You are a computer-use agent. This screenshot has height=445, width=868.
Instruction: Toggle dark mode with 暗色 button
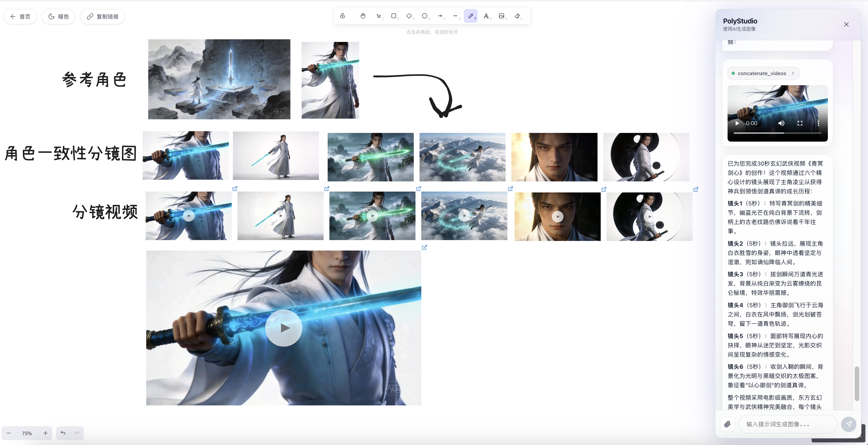click(59, 16)
